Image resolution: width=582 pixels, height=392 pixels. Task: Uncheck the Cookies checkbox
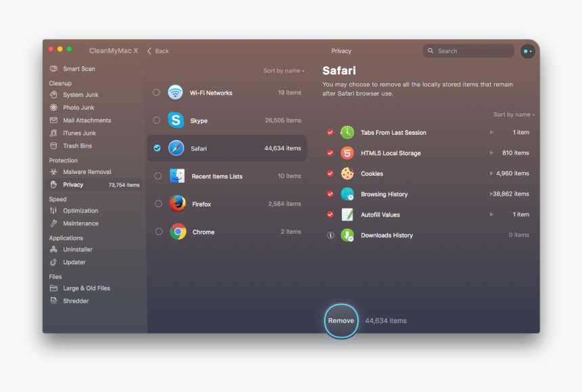pyautogui.click(x=330, y=173)
